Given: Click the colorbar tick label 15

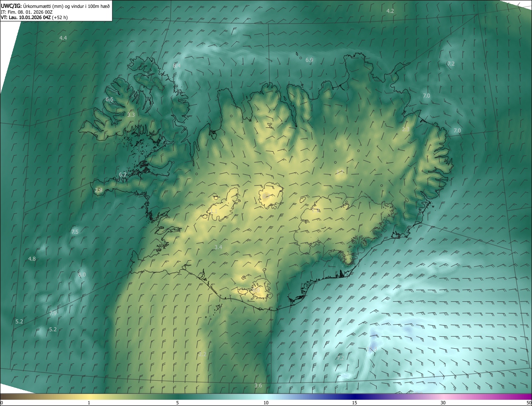Looking at the screenshot, I should [x=355, y=403].
